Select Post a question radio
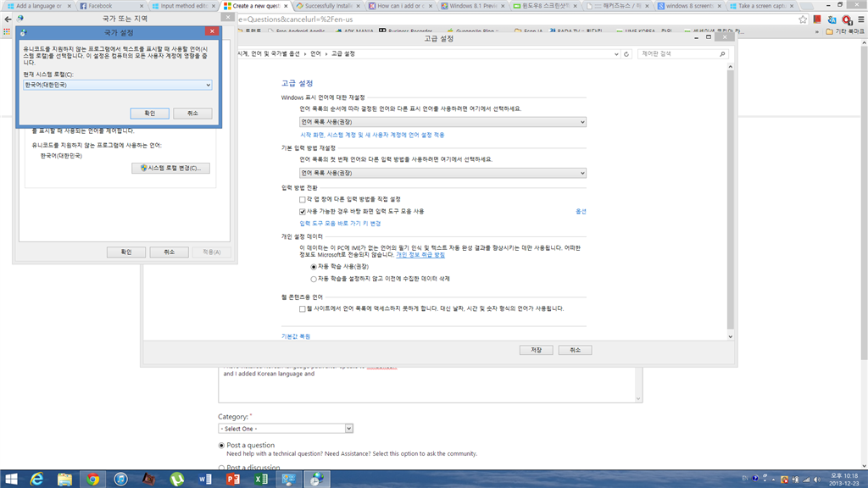868x488 pixels. point(221,446)
